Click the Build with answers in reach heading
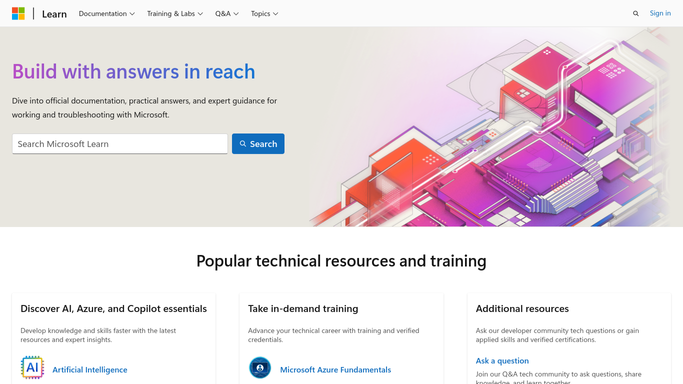The height and width of the screenshot is (384, 683). (x=133, y=71)
